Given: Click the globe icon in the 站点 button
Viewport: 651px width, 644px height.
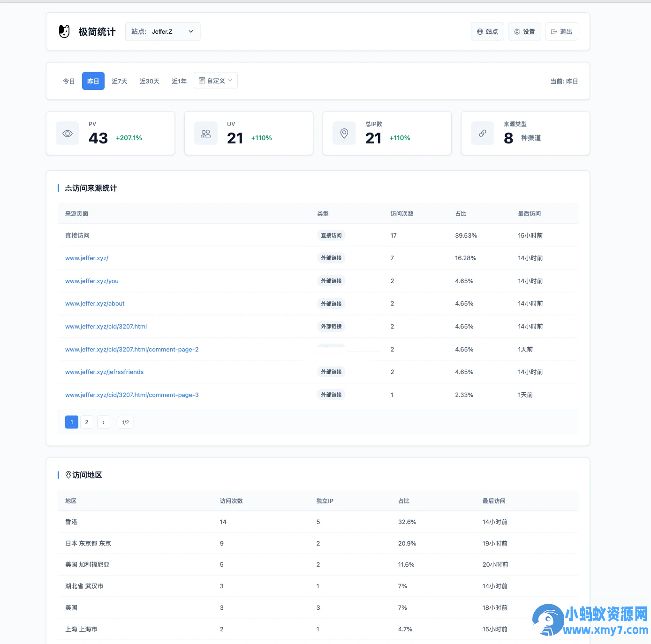Looking at the screenshot, I should click(480, 31).
